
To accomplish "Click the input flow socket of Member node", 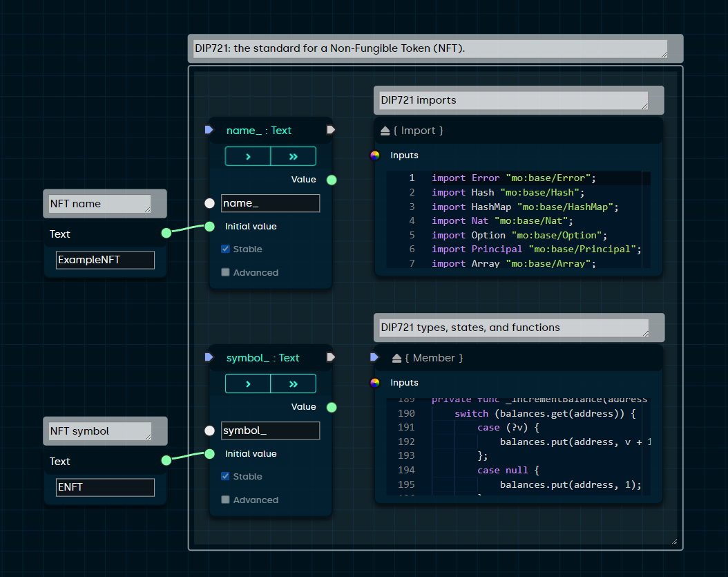I will pos(374,357).
